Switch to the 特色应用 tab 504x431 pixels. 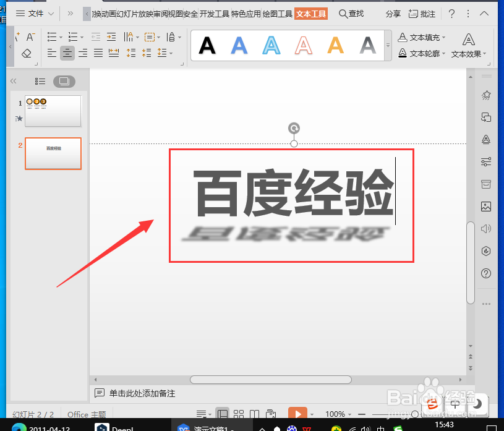[246, 14]
